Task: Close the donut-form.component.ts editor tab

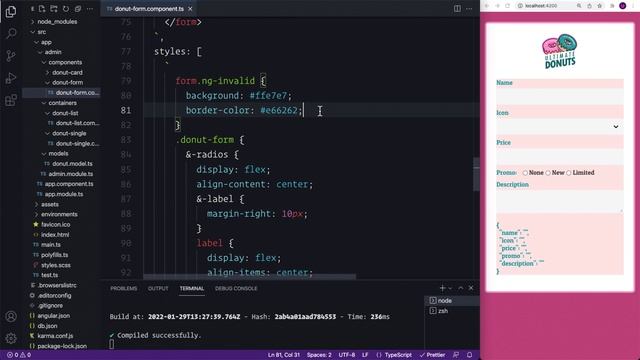Action: click(x=190, y=9)
